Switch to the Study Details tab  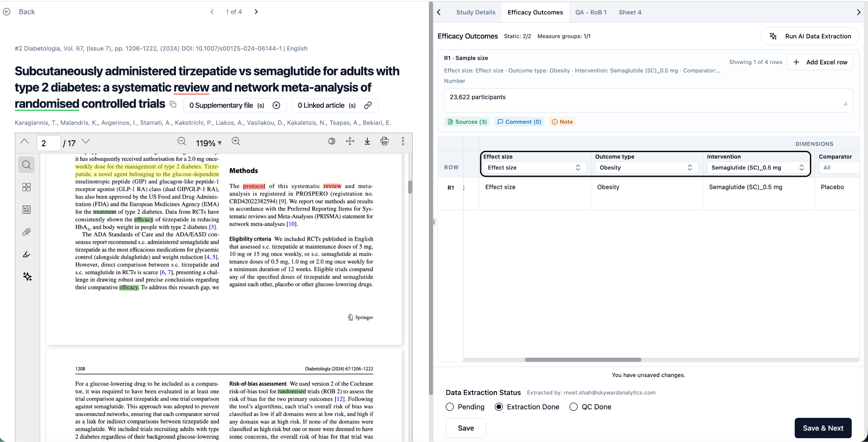pyautogui.click(x=476, y=12)
